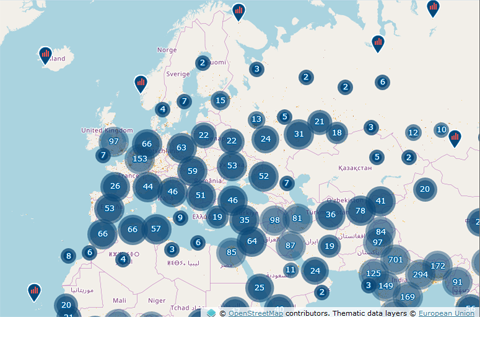Expand the 153 cluster over northern France
The width and height of the screenshot is (480, 360).
click(x=140, y=159)
